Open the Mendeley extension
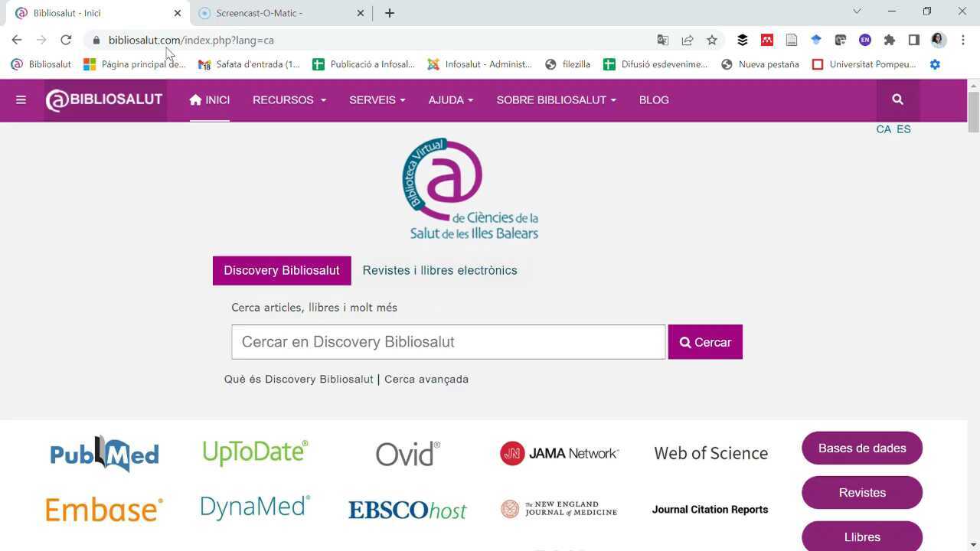 click(767, 40)
